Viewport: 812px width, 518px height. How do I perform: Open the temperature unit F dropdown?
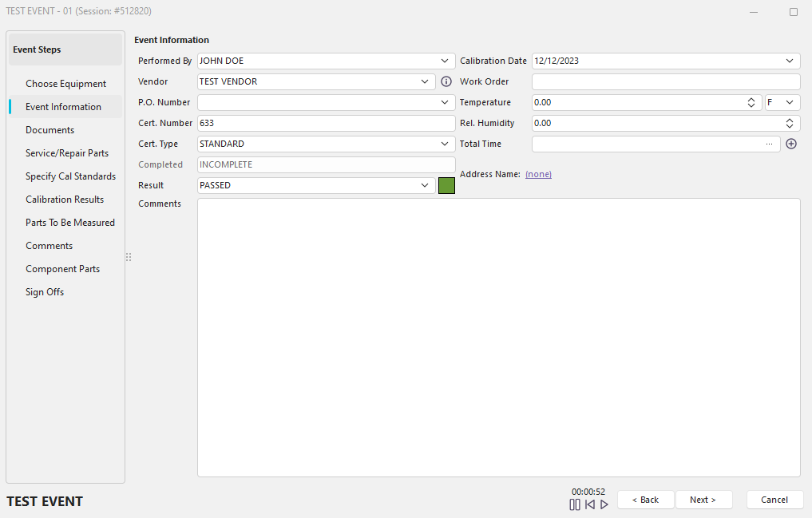click(x=790, y=102)
